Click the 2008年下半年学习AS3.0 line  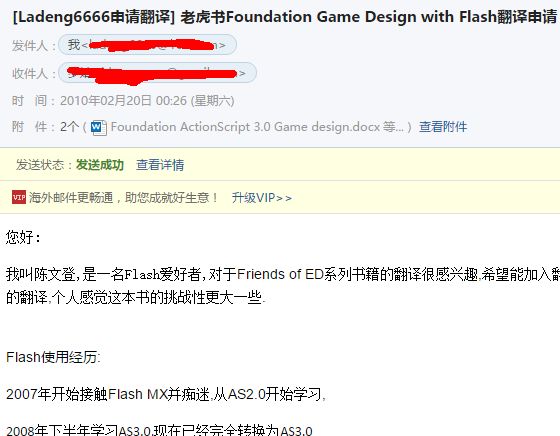click(159, 430)
